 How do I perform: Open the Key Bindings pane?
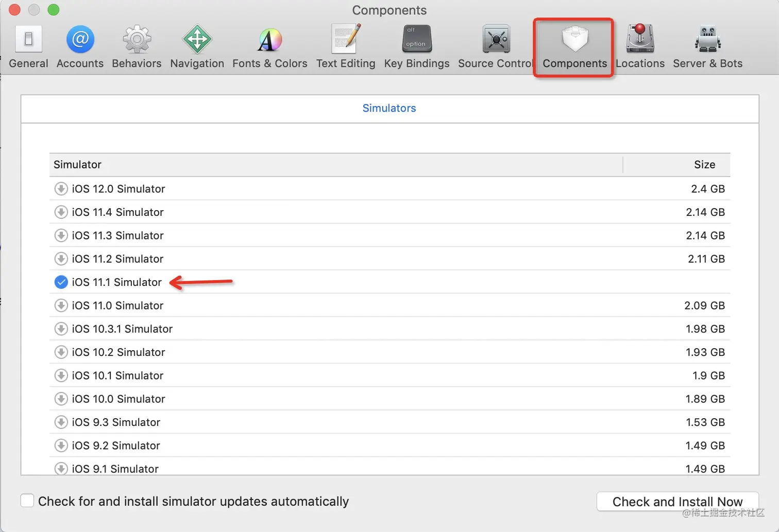click(417, 47)
